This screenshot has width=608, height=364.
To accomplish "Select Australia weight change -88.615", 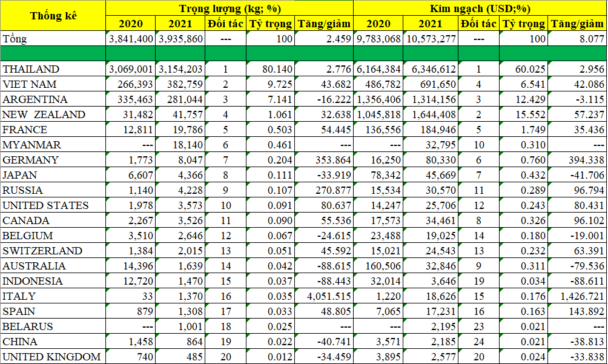I will tap(324, 265).
